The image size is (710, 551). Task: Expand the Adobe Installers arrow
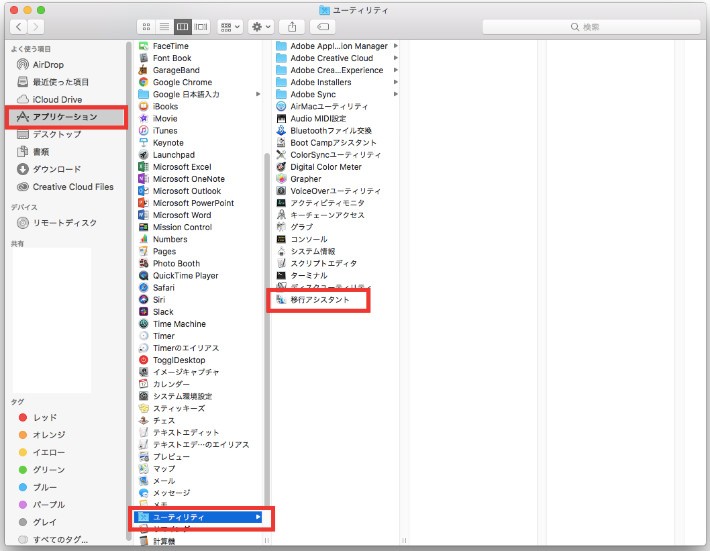tap(396, 82)
